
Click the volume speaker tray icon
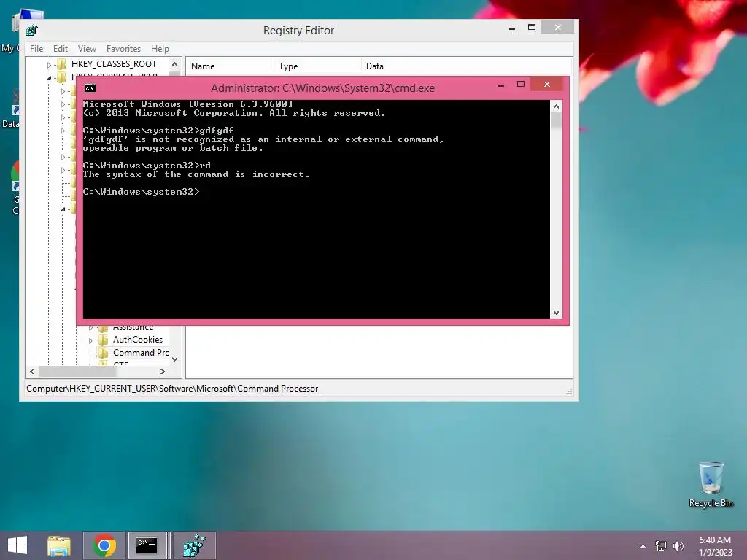(678, 546)
